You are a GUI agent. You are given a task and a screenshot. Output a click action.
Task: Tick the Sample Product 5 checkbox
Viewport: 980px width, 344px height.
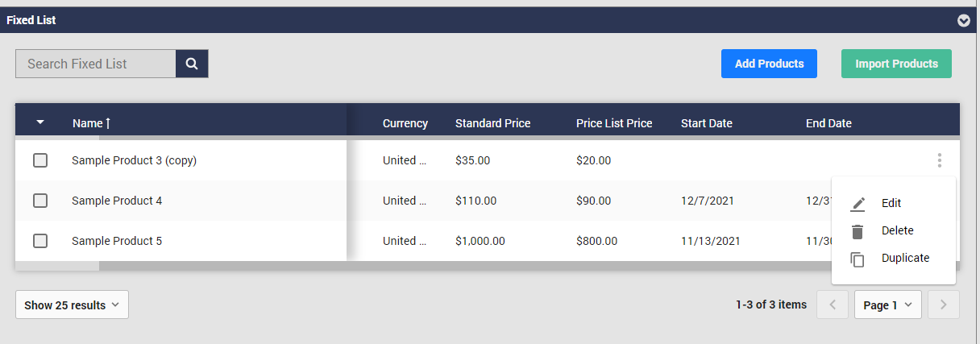point(40,241)
